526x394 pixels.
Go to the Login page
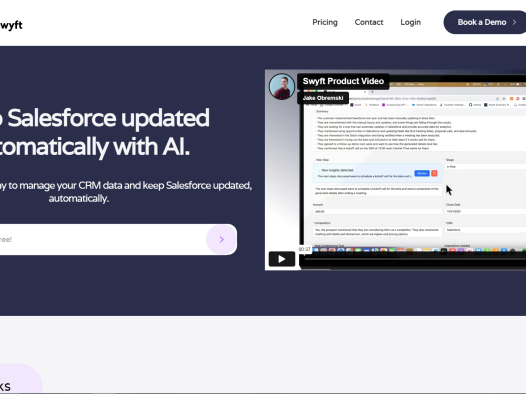coord(410,22)
